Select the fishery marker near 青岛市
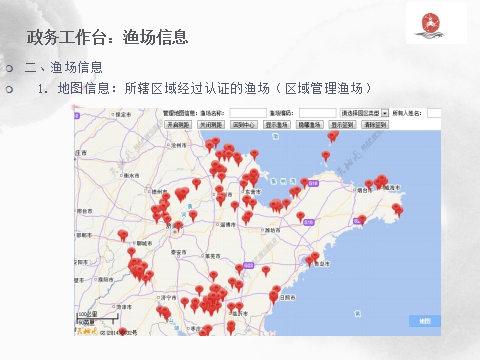The height and width of the screenshot is (360, 480). point(315,257)
